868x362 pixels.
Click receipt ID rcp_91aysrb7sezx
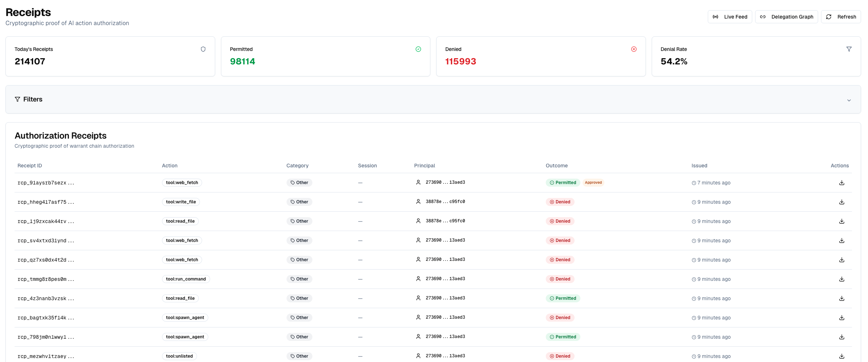(x=46, y=183)
